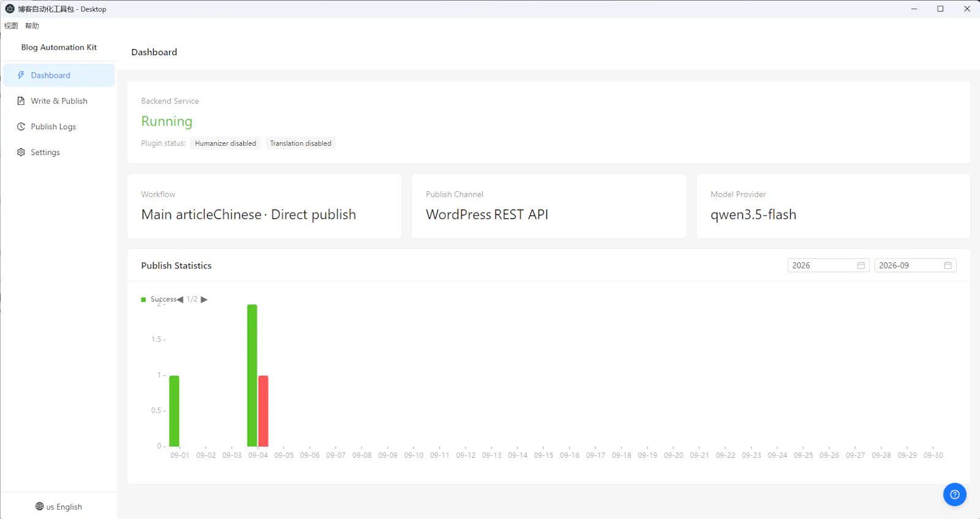Click the app icon in the title bar
The width and height of the screenshot is (980, 519).
click(10, 9)
